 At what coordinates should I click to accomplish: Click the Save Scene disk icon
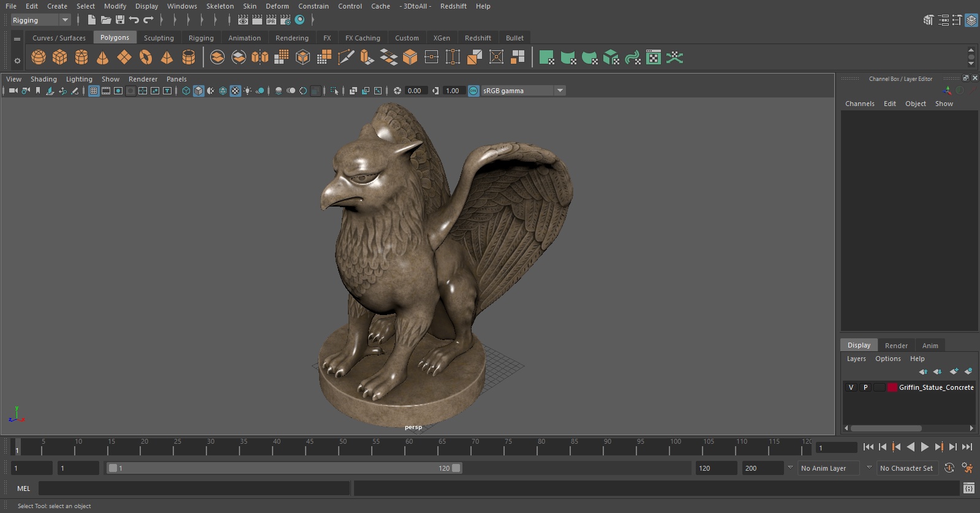tap(120, 20)
